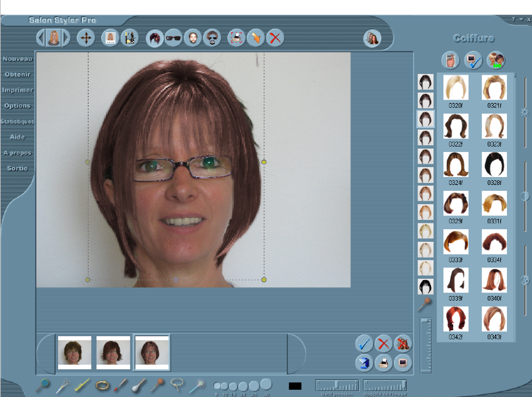The height and width of the screenshot is (397, 532).
Task: Click the monitor with blue checkmark icon
Action: click(x=473, y=60)
